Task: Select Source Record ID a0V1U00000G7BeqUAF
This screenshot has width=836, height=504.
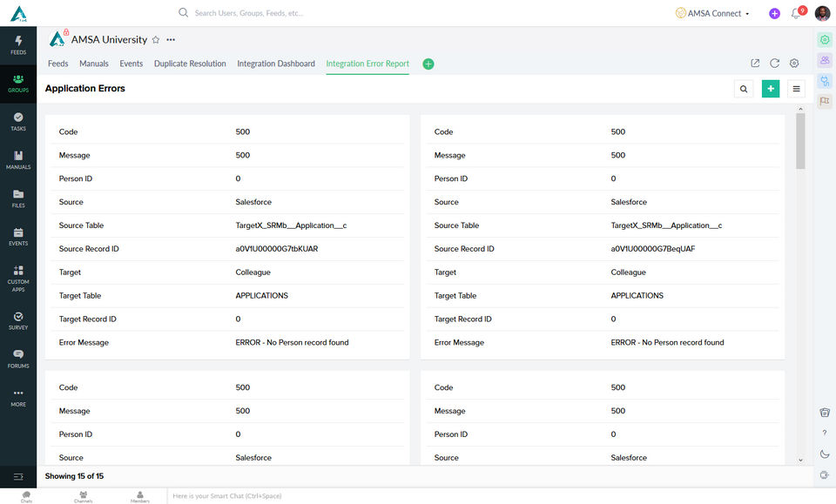Action: click(653, 249)
